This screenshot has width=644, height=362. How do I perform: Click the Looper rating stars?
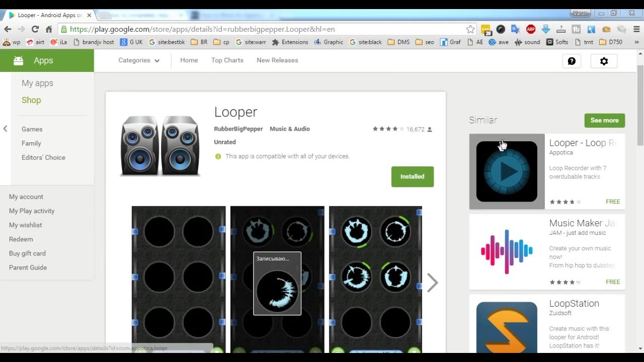pyautogui.click(x=388, y=129)
